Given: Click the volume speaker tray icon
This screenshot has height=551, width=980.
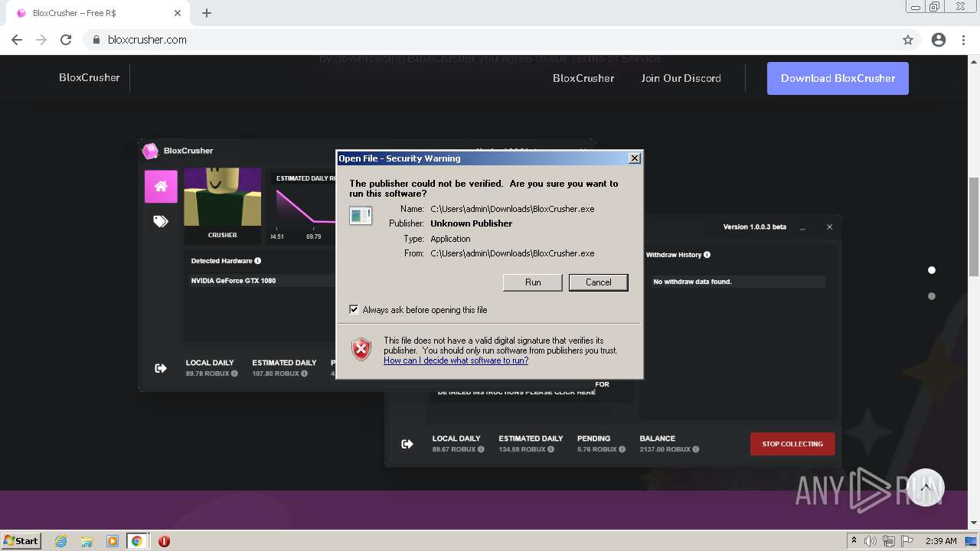Looking at the screenshot, I should [x=871, y=541].
